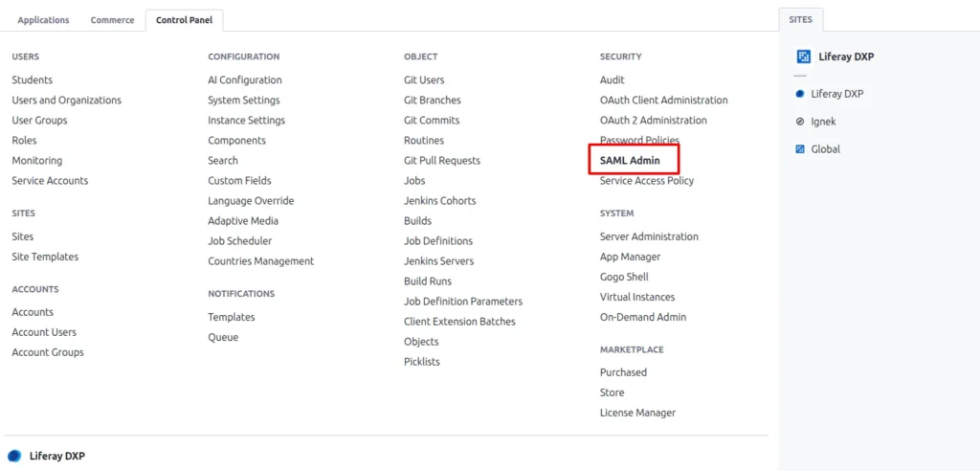Click the License Manager link
Image resolution: width=980 pixels, height=471 pixels.
coord(637,413)
